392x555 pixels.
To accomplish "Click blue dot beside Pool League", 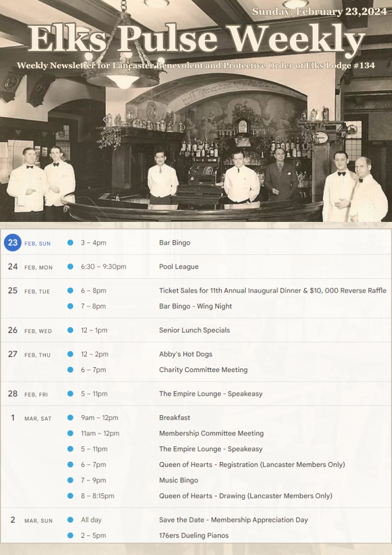I will 70,266.
